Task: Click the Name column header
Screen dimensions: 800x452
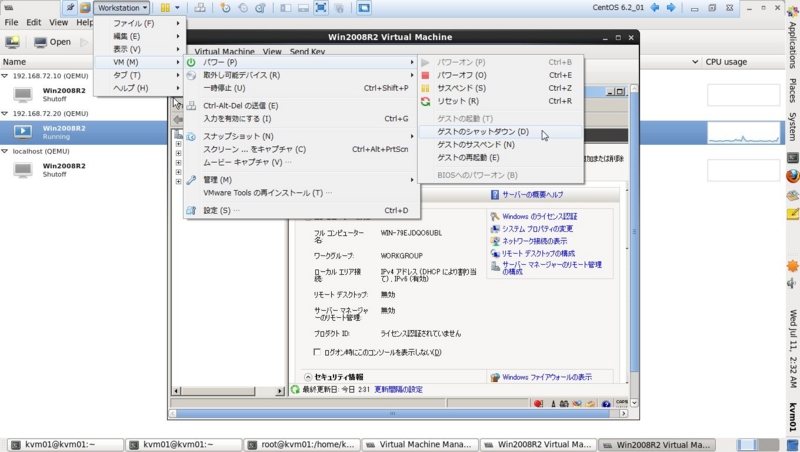Action: click(14, 62)
